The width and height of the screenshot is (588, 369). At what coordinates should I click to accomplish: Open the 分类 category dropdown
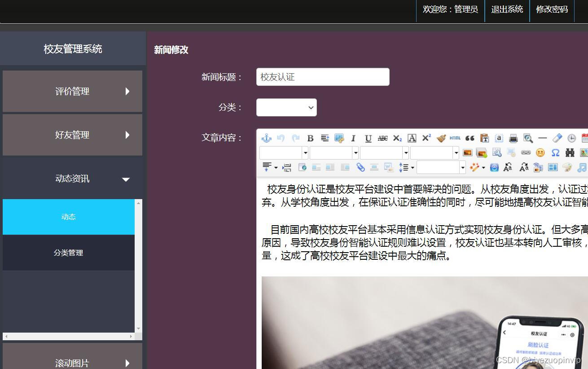coord(286,107)
